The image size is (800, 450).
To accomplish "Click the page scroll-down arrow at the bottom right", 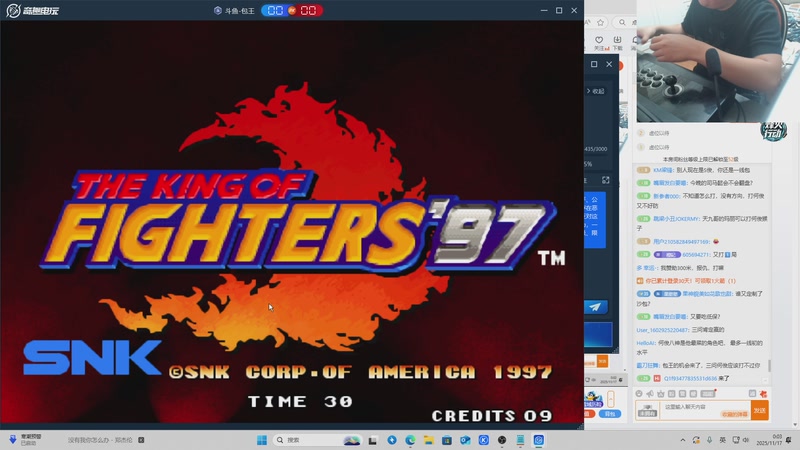I will 795,425.
